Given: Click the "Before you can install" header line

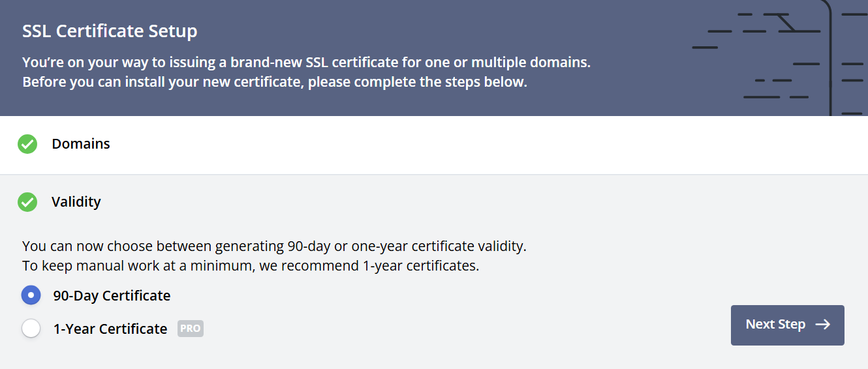Looking at the screenshot, I should tap(274, 83).
